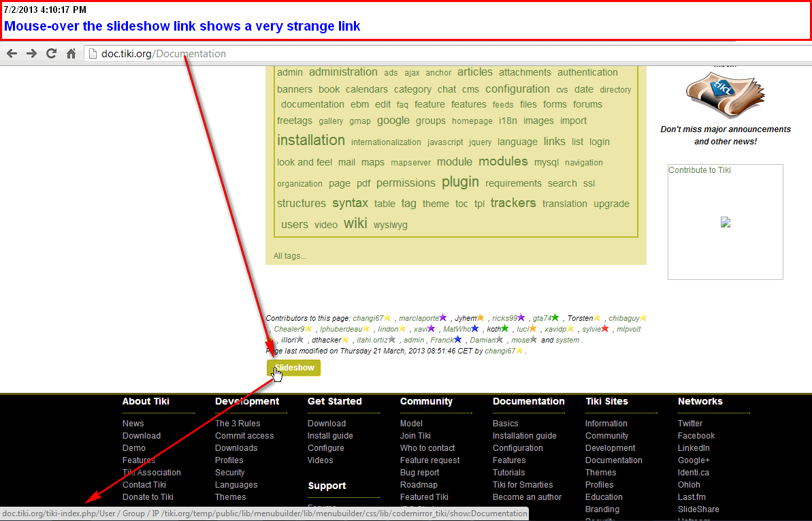Select the administration tag
812x521 pixels.
[x=343, y=72]
